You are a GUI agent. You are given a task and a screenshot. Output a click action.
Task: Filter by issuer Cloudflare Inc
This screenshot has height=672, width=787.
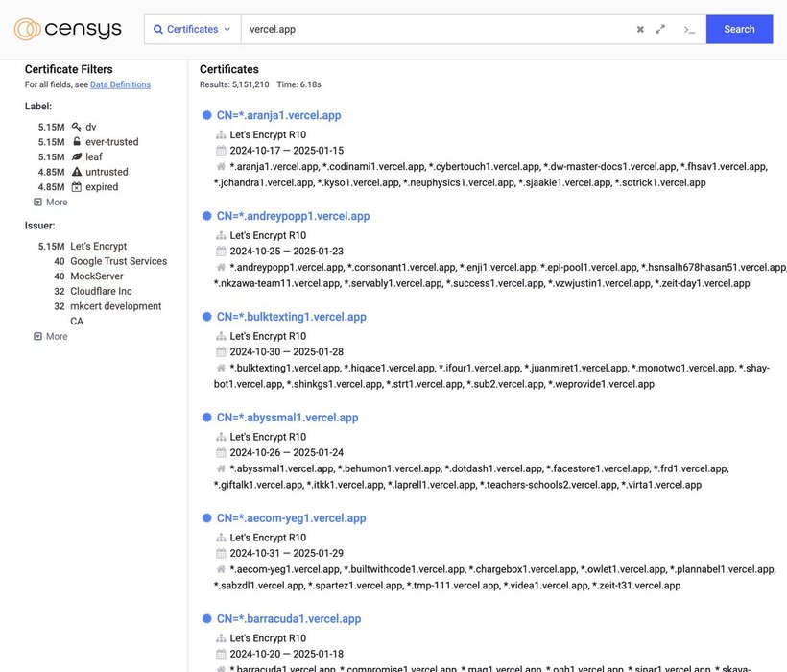(101, 291)
